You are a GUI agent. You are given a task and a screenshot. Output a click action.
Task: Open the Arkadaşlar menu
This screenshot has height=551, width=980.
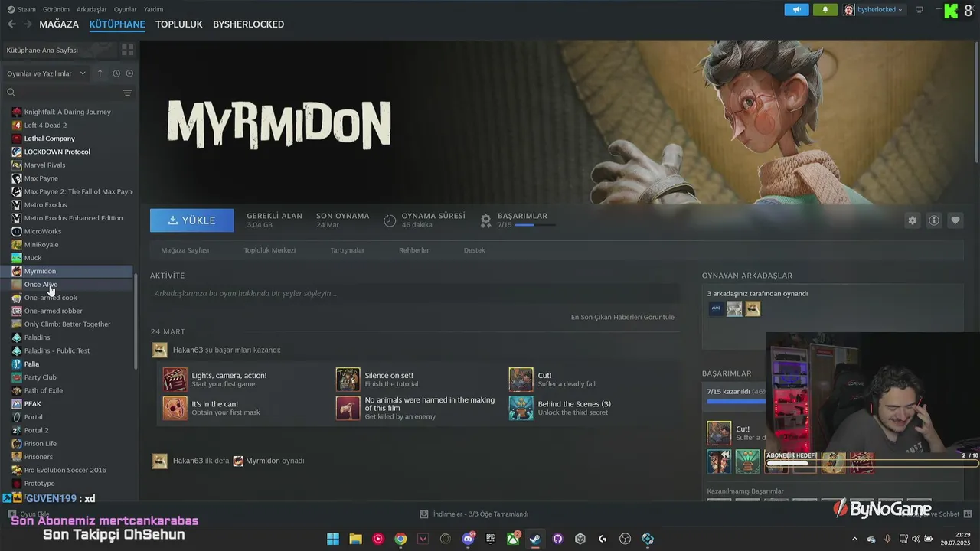click(92, 9)
